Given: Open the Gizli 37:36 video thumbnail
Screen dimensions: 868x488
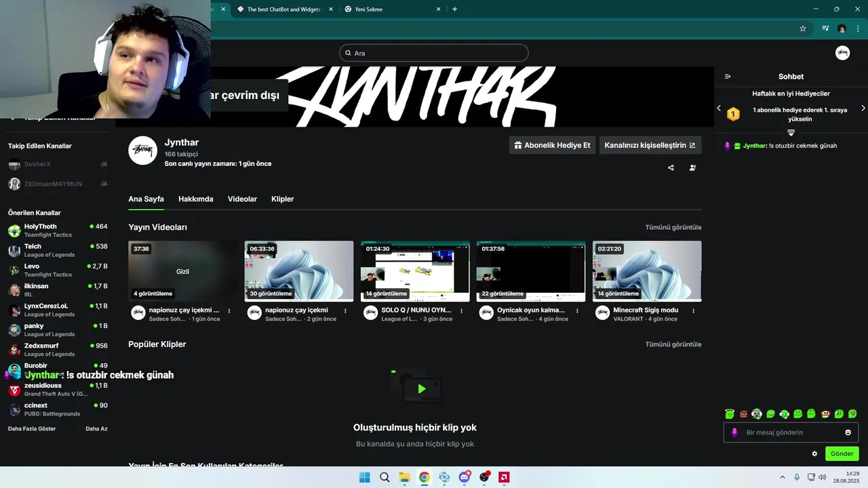Looking at the screenshot, I should (x=183, y=271).
